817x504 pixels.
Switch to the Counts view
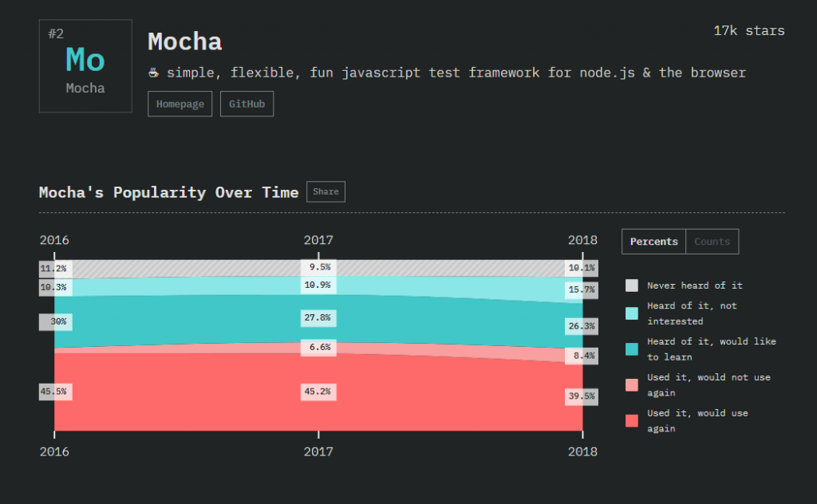point(712,242)
